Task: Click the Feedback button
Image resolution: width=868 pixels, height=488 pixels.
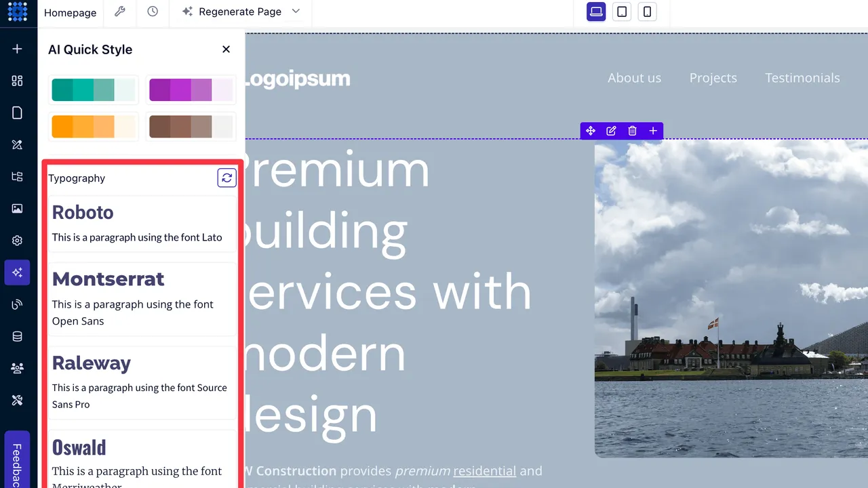Action: point(17,460)
